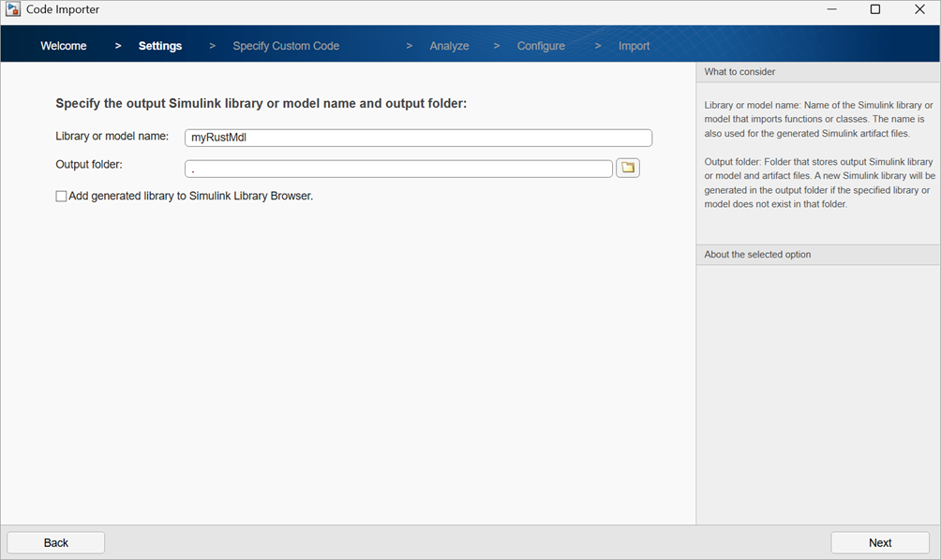Click the Next button
The width and height of the screenshot is (941, 560).
click(879, 542)
